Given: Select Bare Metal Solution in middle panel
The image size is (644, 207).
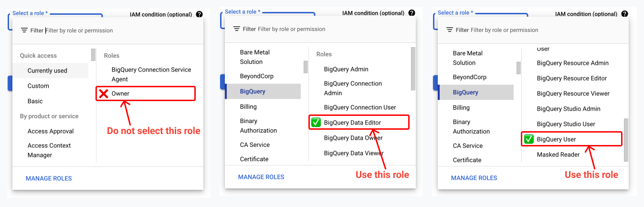Looking at the screenshot, I should tap(263, 57).
